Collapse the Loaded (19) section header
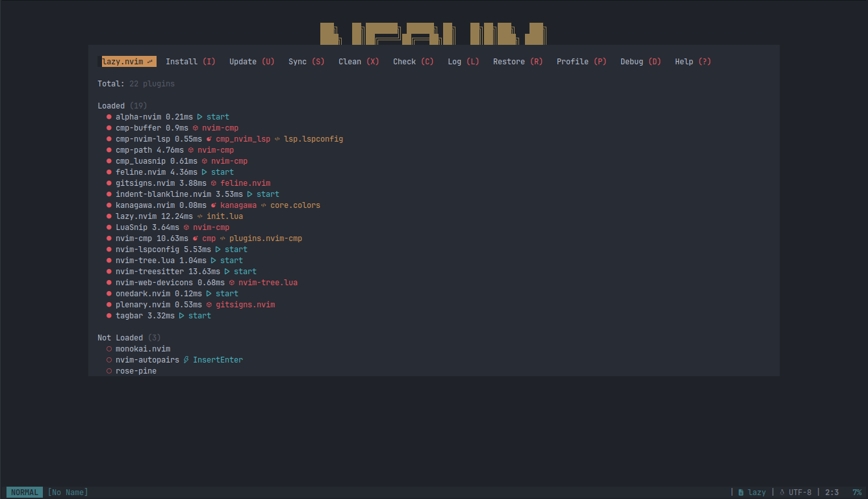This screenshot has height=499, width=868. click(x=122, y=106)
